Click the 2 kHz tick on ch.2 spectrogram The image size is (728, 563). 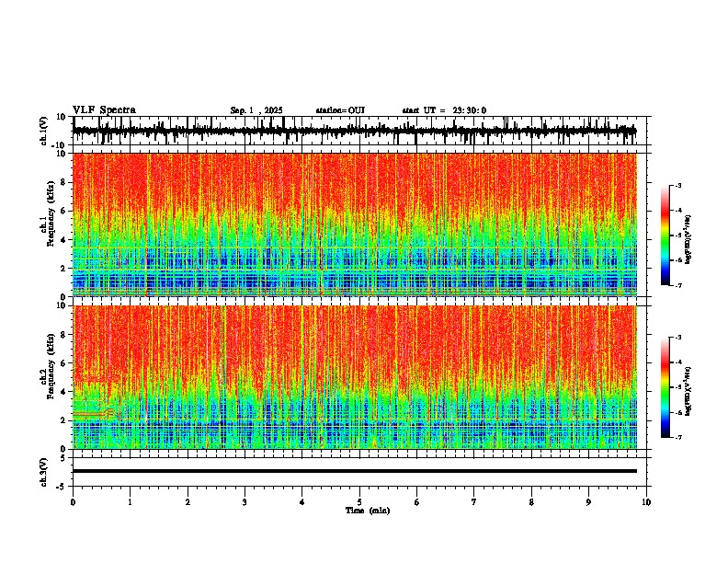click(x=63, y=420)
